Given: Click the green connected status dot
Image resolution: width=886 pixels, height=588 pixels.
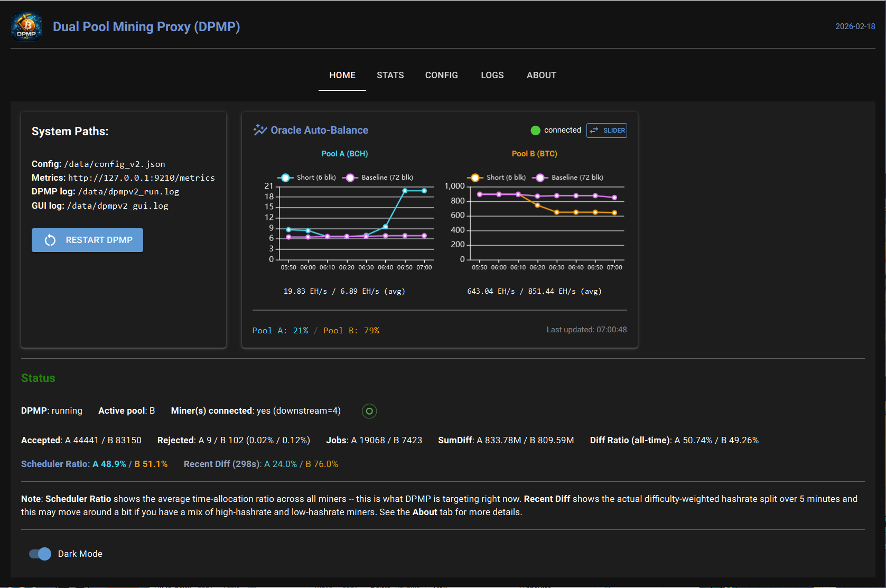Looking at the screenshot, I should pyautogui.click(x=535, y=130).
